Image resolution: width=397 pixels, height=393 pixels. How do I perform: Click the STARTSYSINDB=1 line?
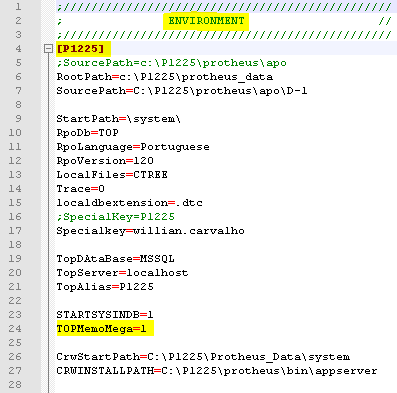pos(105,315)
